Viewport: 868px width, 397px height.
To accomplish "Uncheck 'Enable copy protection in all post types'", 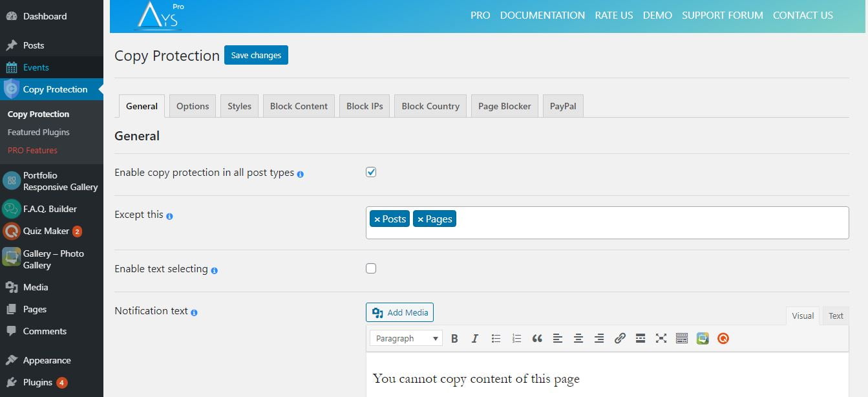I will tap(371, 172).
